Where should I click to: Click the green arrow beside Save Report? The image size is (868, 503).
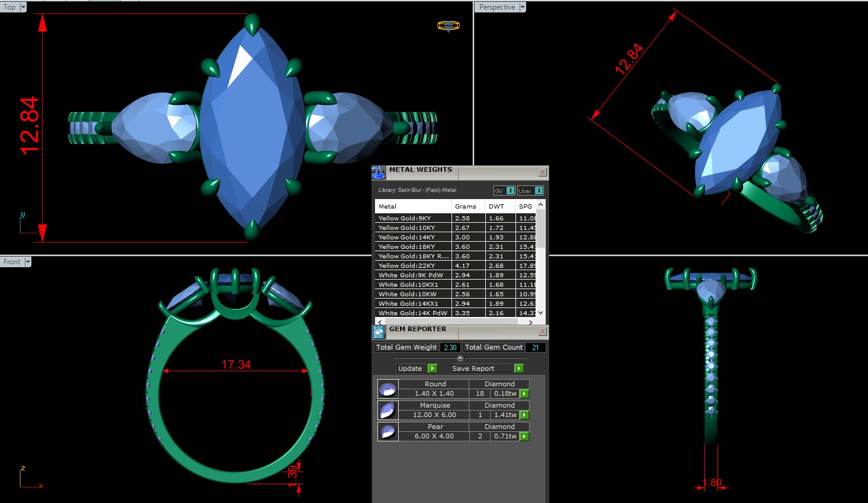click(x=519, y=369)
